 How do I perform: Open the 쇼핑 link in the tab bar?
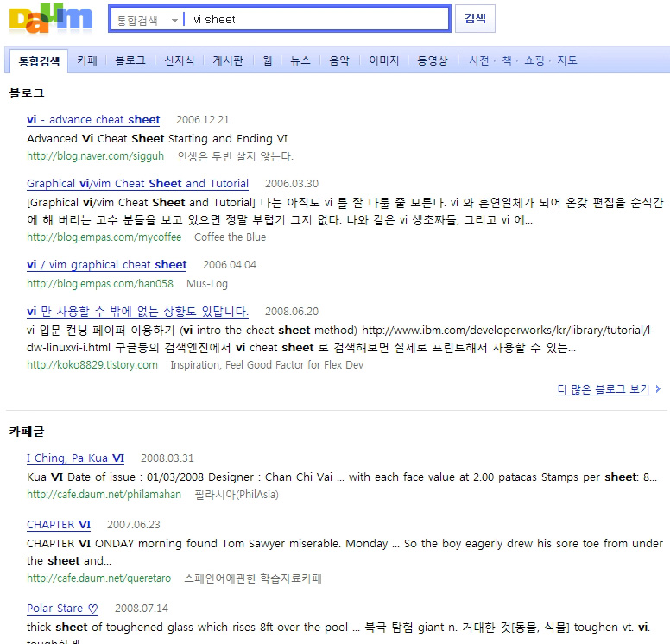534,60
